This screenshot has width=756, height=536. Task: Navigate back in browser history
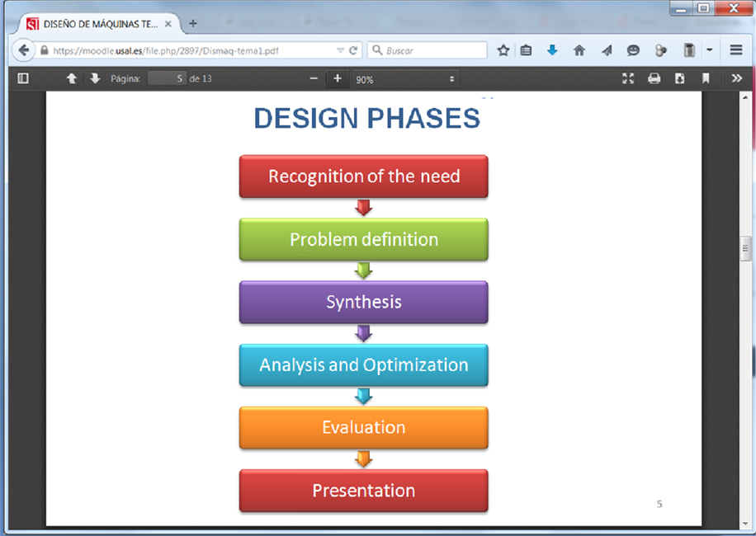pyautogui.click(x=25, y=50)
